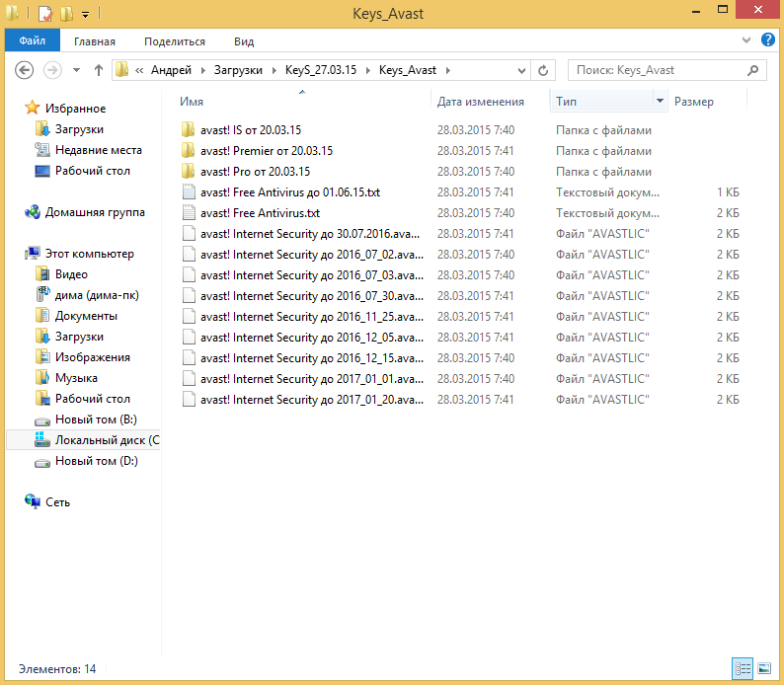This screenshot has height=685, width=784.
Task: Select Internet Security до 2016_11_25 file icon
Action: 189,316
